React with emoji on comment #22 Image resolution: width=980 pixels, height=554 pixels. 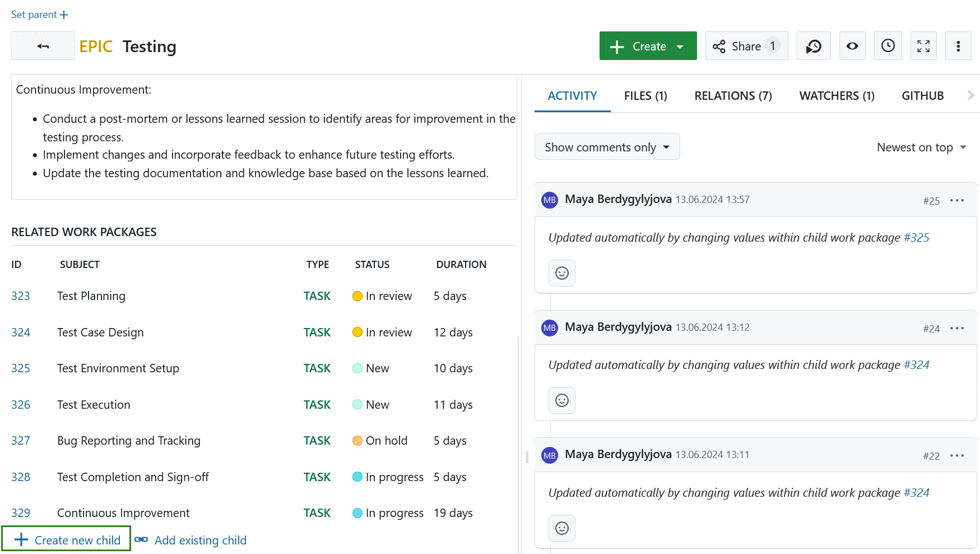pyautogui.click(x=561, y=528)
